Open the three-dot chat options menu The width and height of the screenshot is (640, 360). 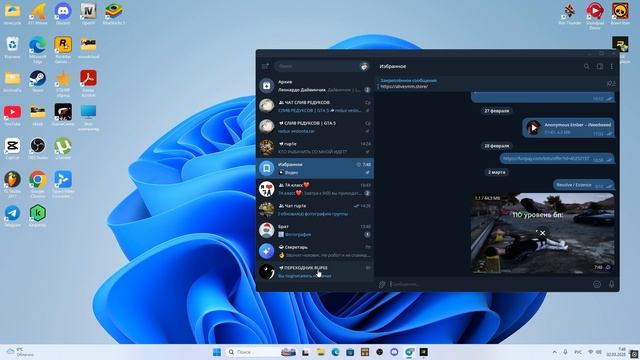(x=611, y=66)
